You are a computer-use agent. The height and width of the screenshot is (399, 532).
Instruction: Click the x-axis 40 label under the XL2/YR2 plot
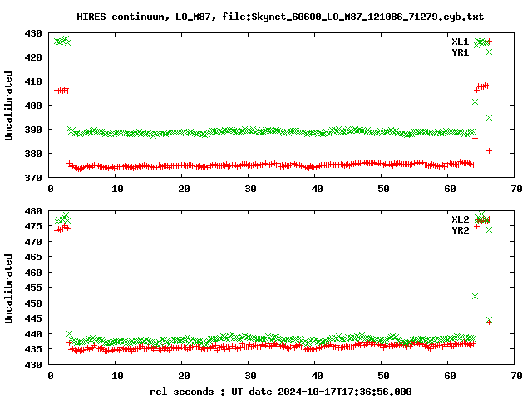(x=317, y=377)
